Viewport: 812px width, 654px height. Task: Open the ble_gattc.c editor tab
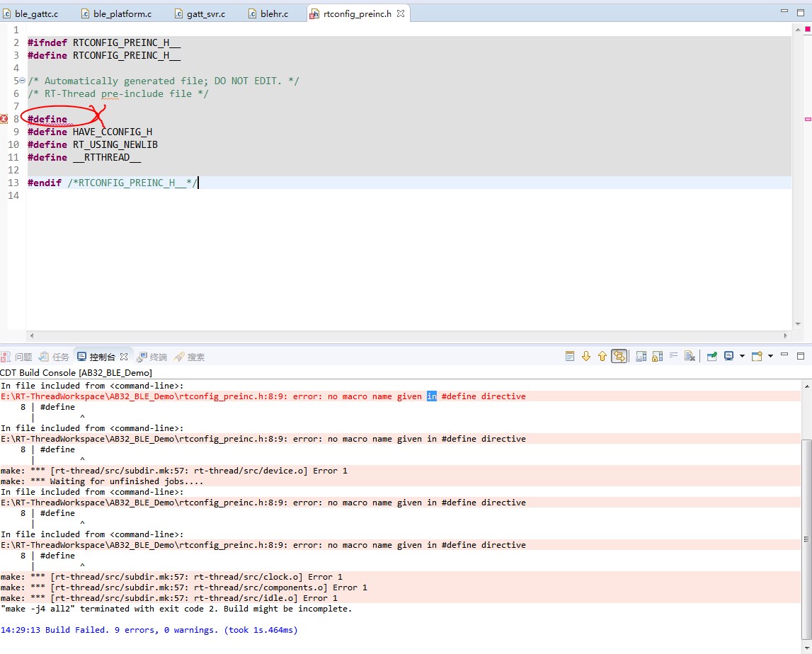point(31,14)
